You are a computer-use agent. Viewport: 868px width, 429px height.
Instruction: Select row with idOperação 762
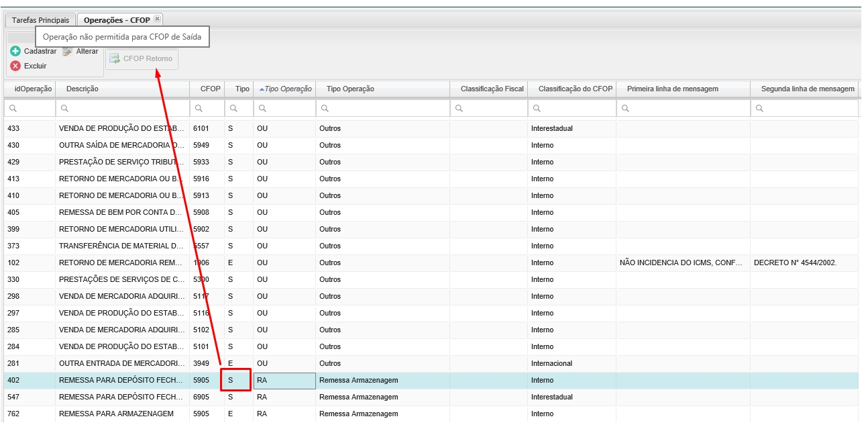pyautogui.click(x=431, y=414)
